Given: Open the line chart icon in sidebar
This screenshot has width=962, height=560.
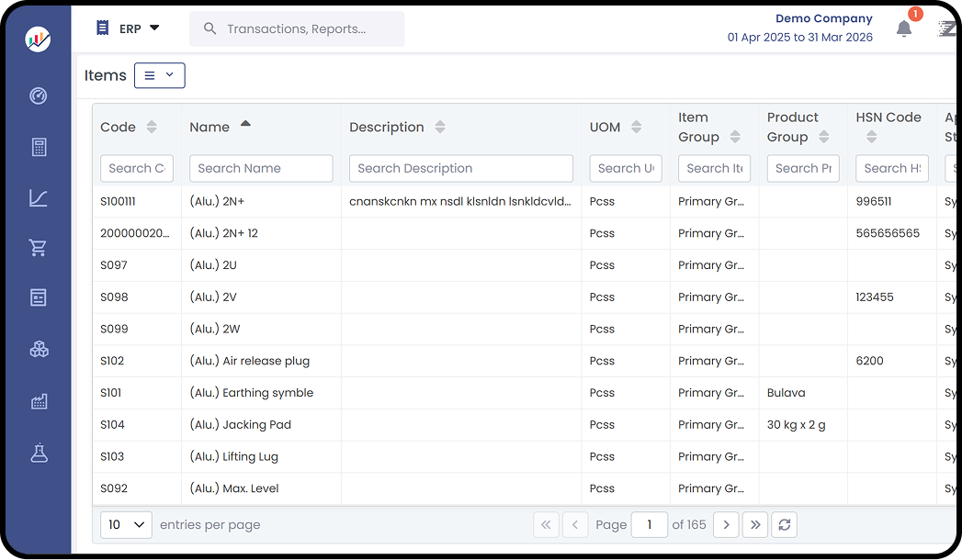Looking at the screenshot, I should click(39, 197).
